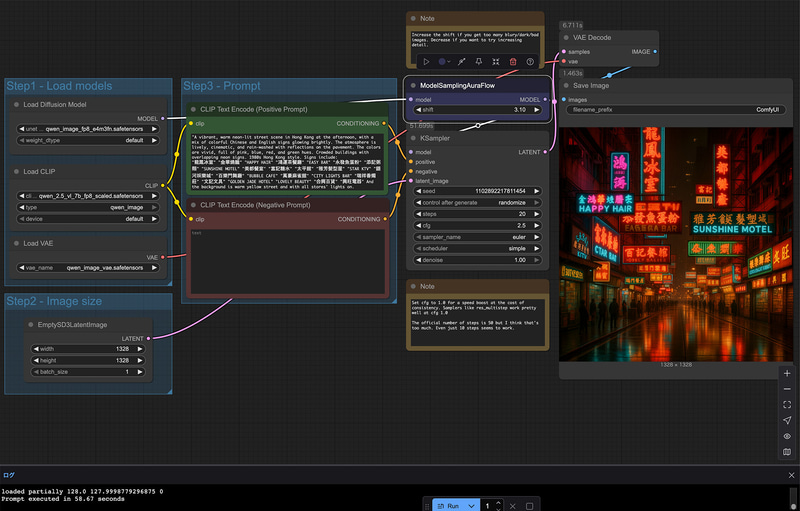Viewport: 800px width, 511px height.
Task: Click the seed value field
Action: coord(478,191)
